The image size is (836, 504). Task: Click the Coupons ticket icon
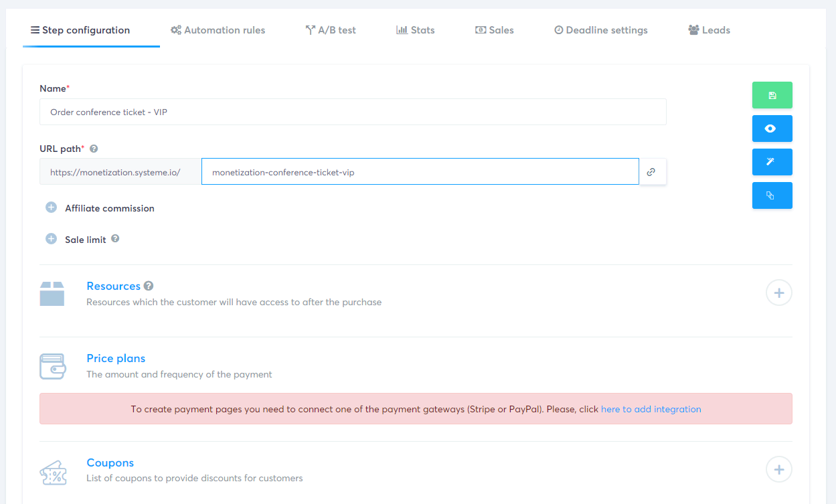pyautogui.click(x=52, y=473)
